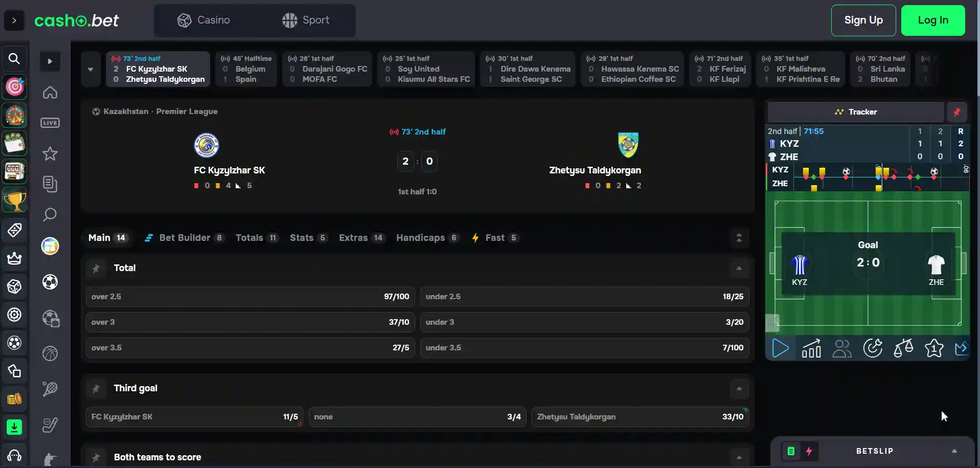
Task: Open the bet history documents icon
Action: (x=50, y=184)
